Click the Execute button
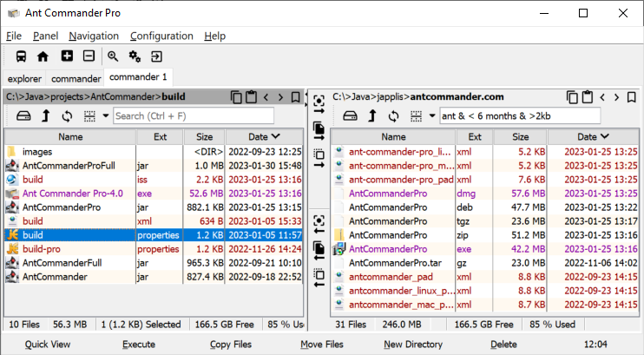Image resolution: width=644 pixels, height=355 pixels. coord(139,345)
